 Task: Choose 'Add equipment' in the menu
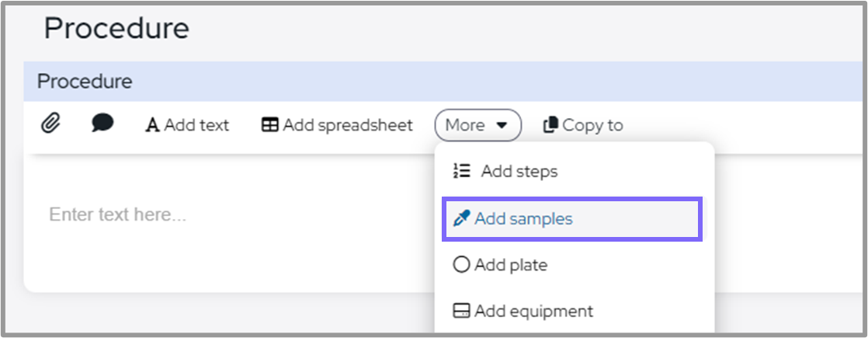click(533, 312)
